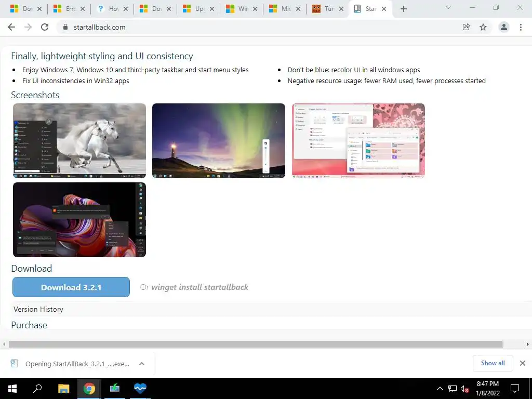Click the forward navigation arrow
This screenshot has width=532, height=399.
pyautogui.click(x=28, y=27)
